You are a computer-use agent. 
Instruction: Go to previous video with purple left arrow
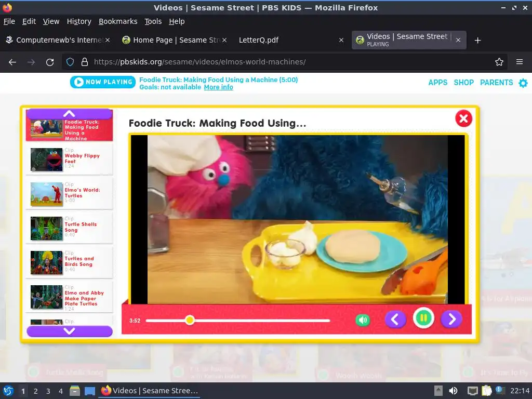pos(395,320)
